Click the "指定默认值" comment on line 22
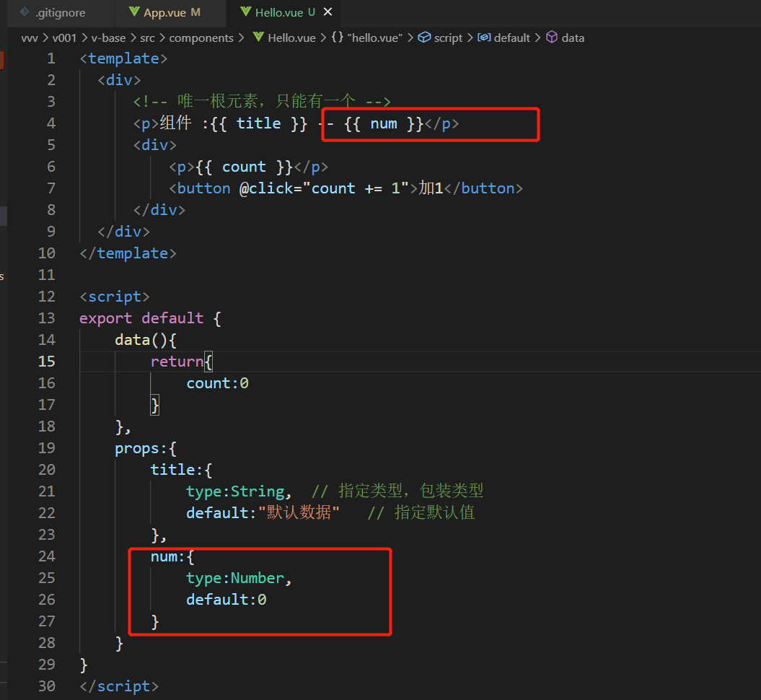Image resolution: width=761 pixels, height=700 pixels. click(421, 513)
